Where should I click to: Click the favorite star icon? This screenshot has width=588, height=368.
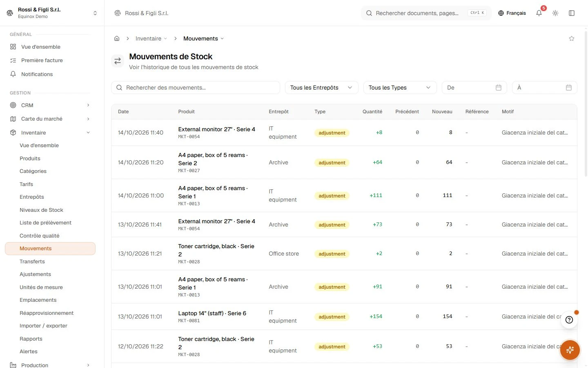[x=572, y=38]
